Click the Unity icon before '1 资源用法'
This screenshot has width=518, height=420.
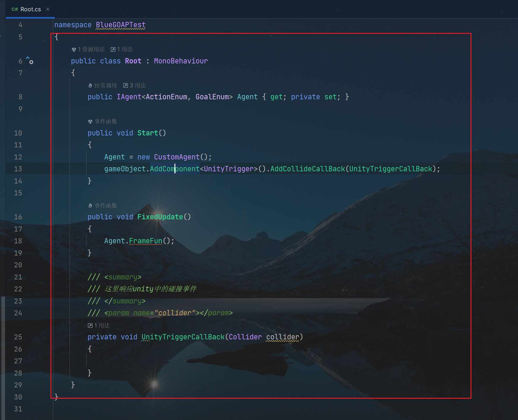tap(74, 49)
